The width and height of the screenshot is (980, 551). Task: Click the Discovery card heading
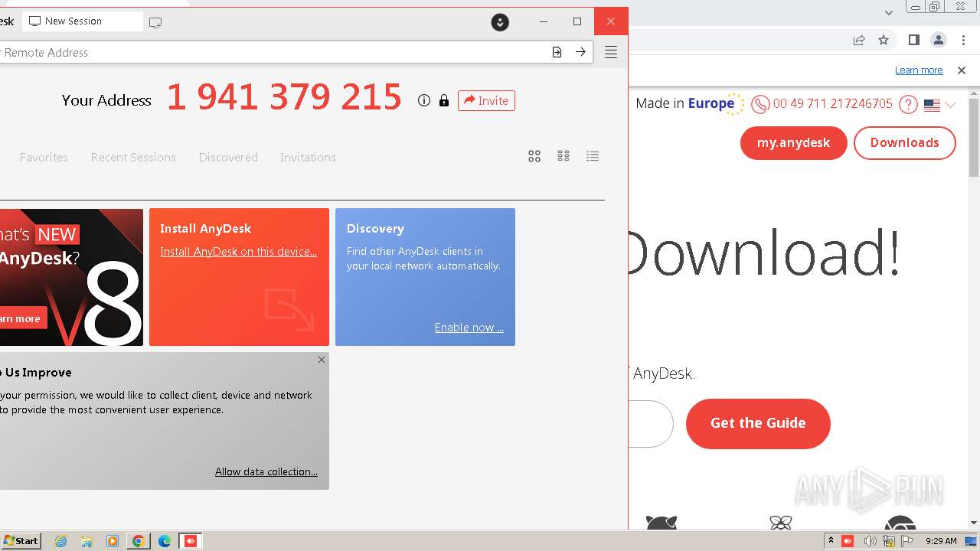[375, 229]
